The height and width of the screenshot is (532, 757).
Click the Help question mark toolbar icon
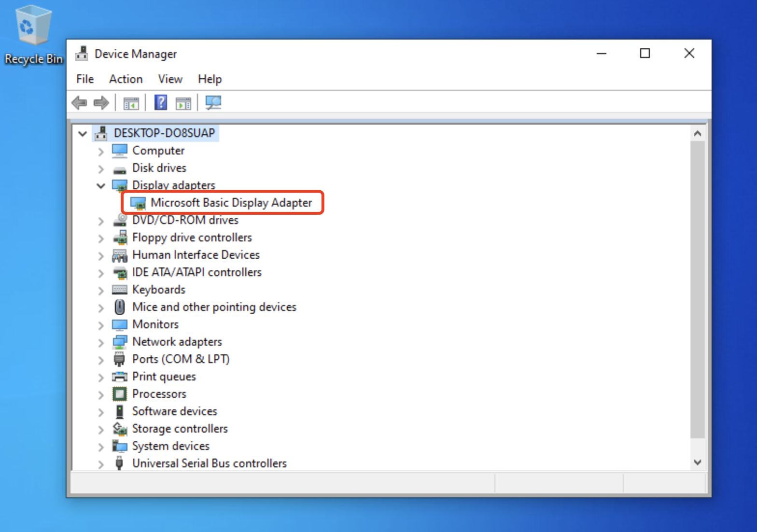pyautogui.click(x=160, y=103)
